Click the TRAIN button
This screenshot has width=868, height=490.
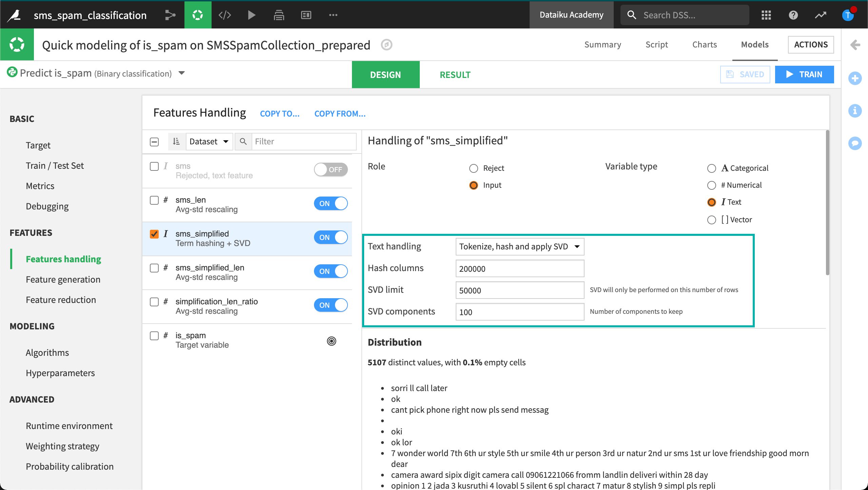804,74
